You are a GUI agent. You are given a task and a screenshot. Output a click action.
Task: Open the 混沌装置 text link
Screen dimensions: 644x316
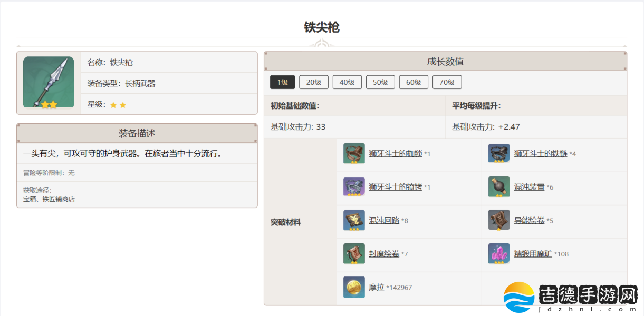click(529, 187)
